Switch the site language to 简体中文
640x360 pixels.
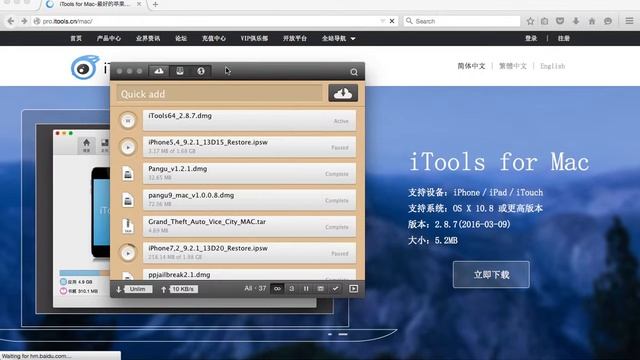click(x=471, y=66)
